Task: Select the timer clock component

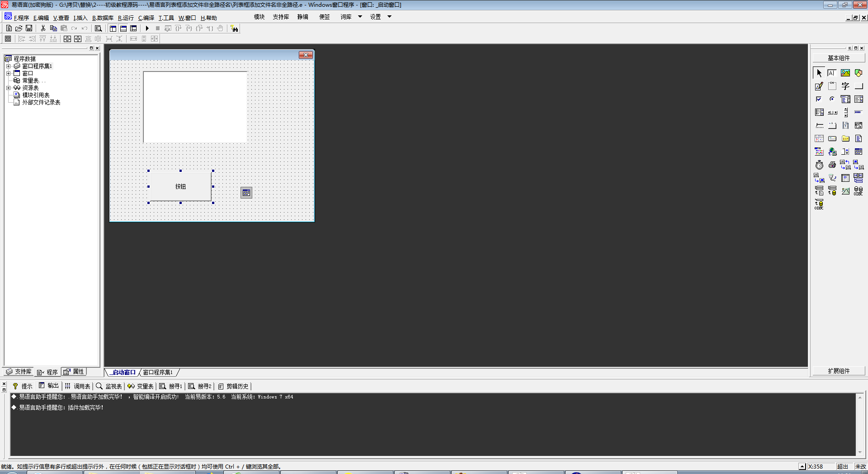Action: [x=819, y=165]
